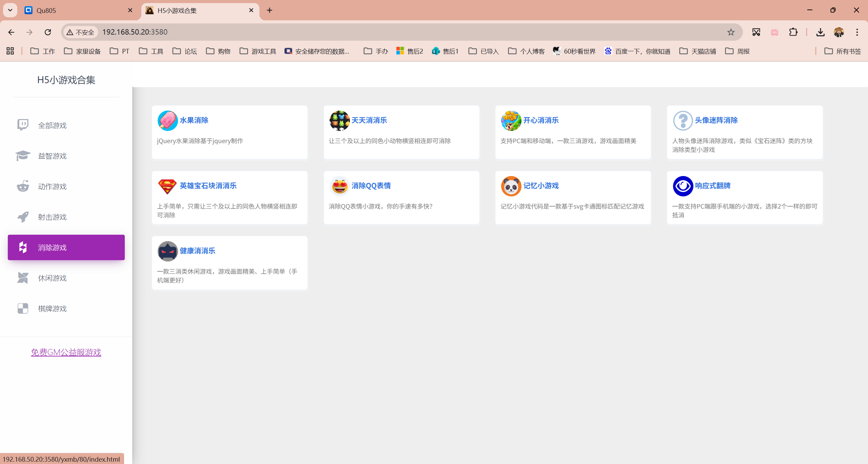Open the 消除QQ表情 emoji icon
The image size is (868, 464).
[339, 186]
